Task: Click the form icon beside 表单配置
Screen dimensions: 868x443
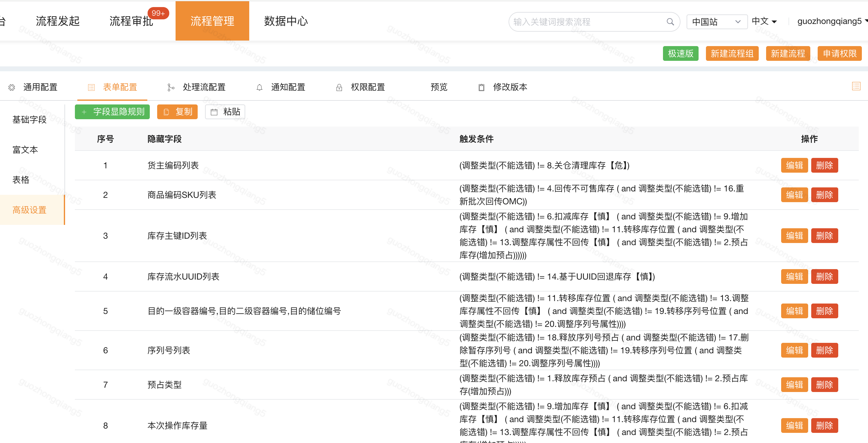Action: pos(91,88)
